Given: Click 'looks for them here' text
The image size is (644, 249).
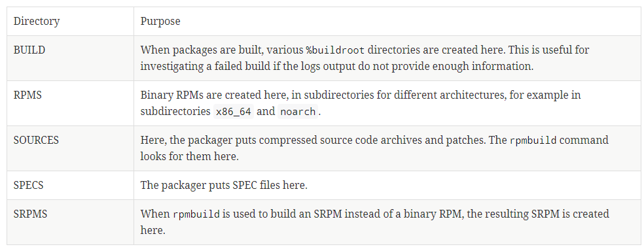Looking at the screenshot, I should pyautogui.click(x=189, y=157).
